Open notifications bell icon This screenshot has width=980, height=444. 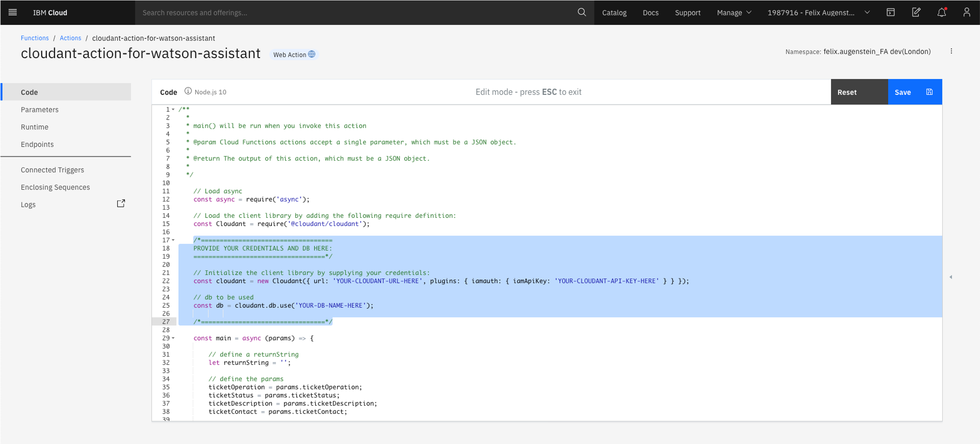(x=942, y=12)
